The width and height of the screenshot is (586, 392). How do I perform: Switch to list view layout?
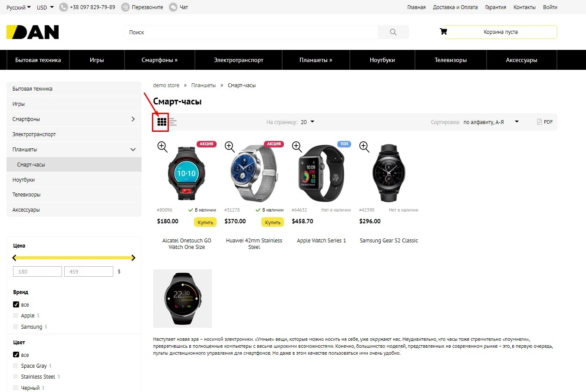coord(173,122)
